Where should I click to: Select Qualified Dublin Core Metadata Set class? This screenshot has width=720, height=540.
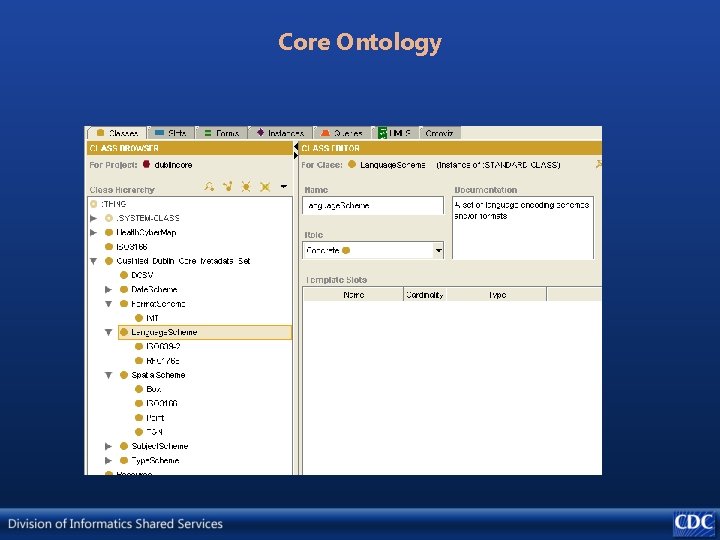(x=178, y=261)
